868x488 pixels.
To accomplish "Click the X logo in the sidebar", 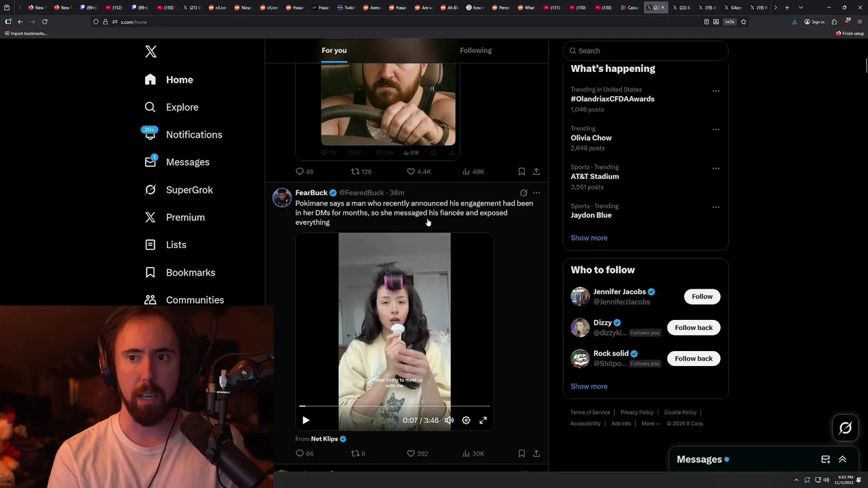I will pyautogui.click(x=151, y=52).
